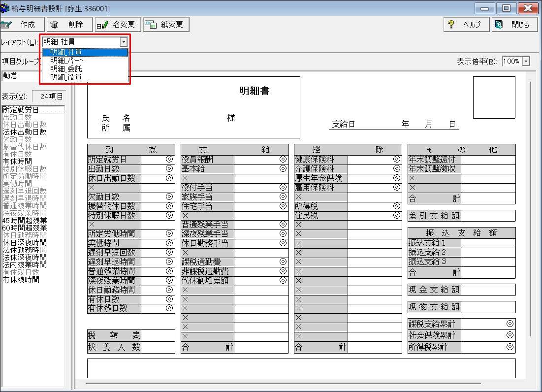Close the designer using 閉じる door icon

pyautogui.click(x=499, y=25)
